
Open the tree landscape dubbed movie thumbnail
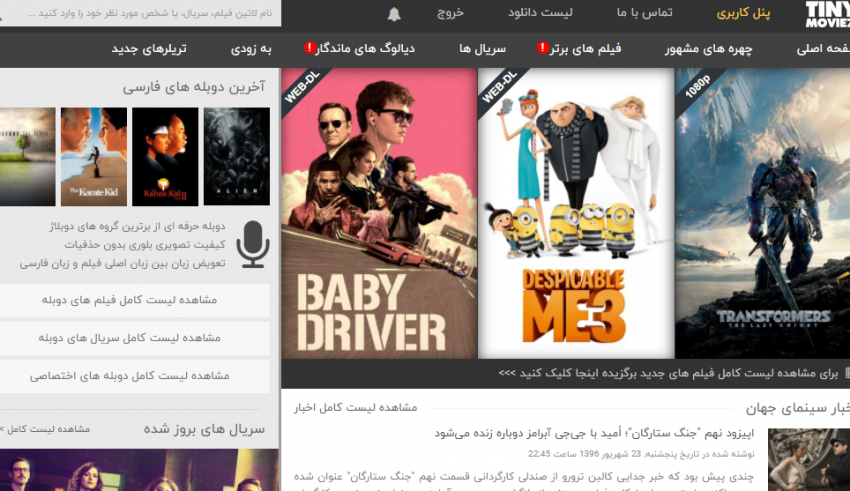click(x=27, y=156)
